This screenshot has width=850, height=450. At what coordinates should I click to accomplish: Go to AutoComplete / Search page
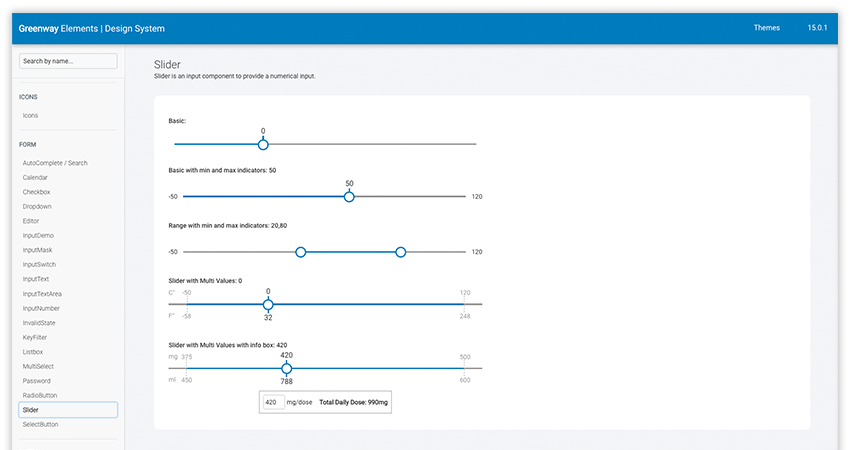click(x=55, y=163)
